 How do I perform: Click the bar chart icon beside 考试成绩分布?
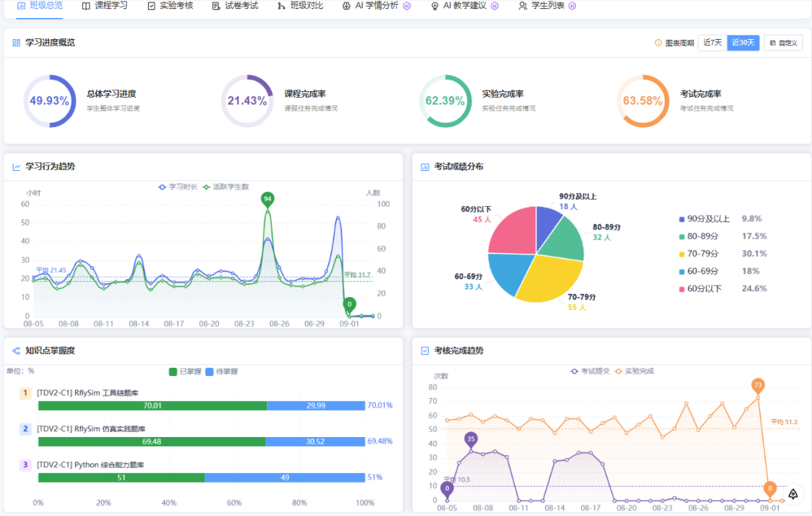(425, 167)
